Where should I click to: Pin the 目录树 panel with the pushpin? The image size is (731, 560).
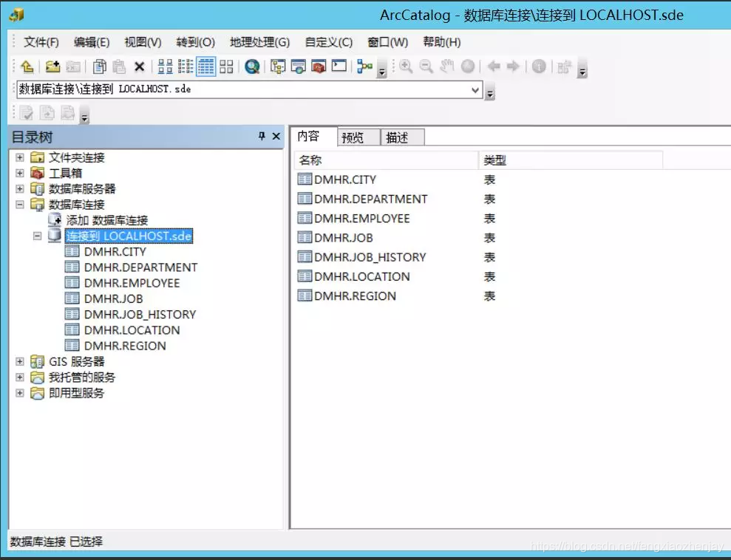[262, 136]
